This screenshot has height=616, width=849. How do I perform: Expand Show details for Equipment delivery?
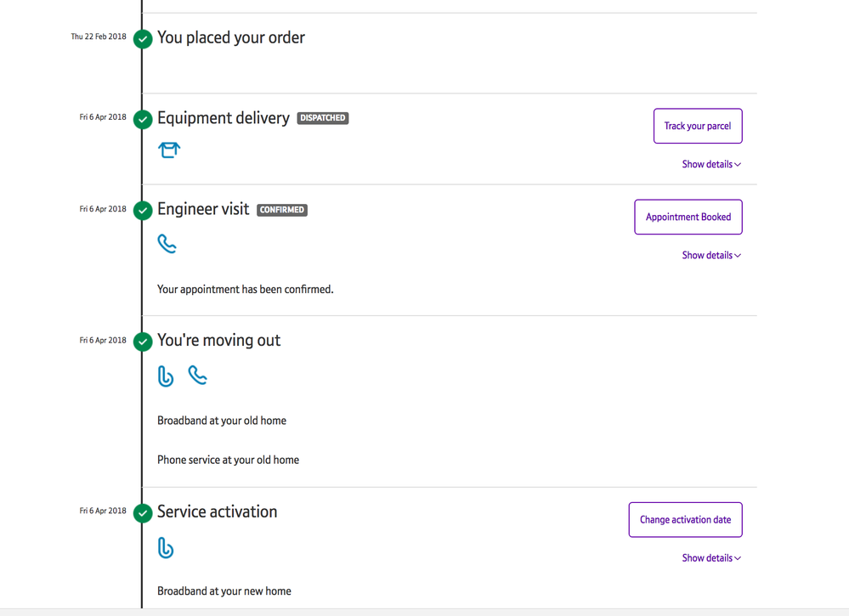pos(710,164)
